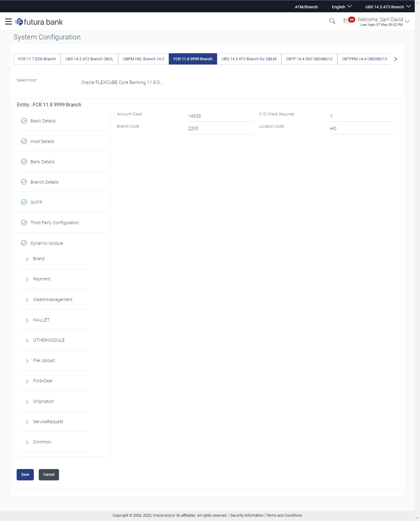The height and width of the screenshot is (521, 420).
Task: Switch to the OBPM HEL Branch 14.3 tab
Action: tap(143, 59)
